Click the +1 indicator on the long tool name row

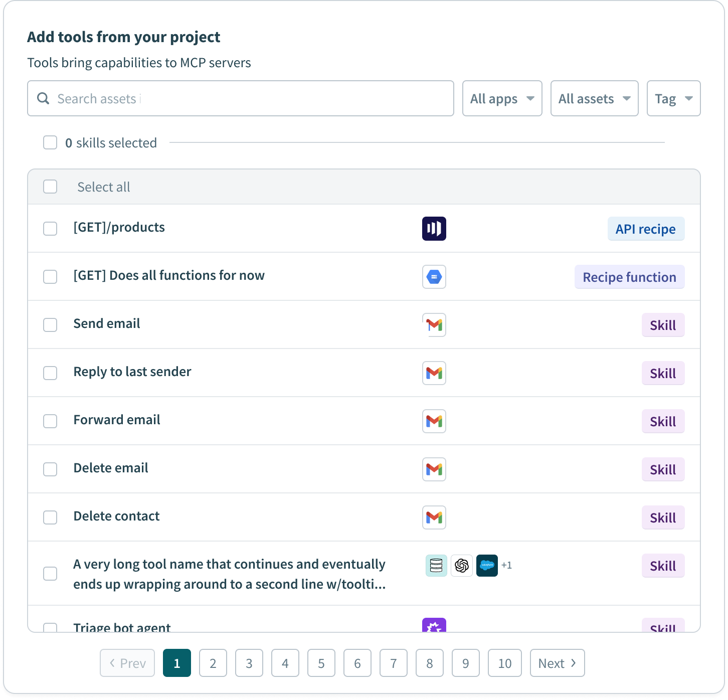[x=507, y=566]
